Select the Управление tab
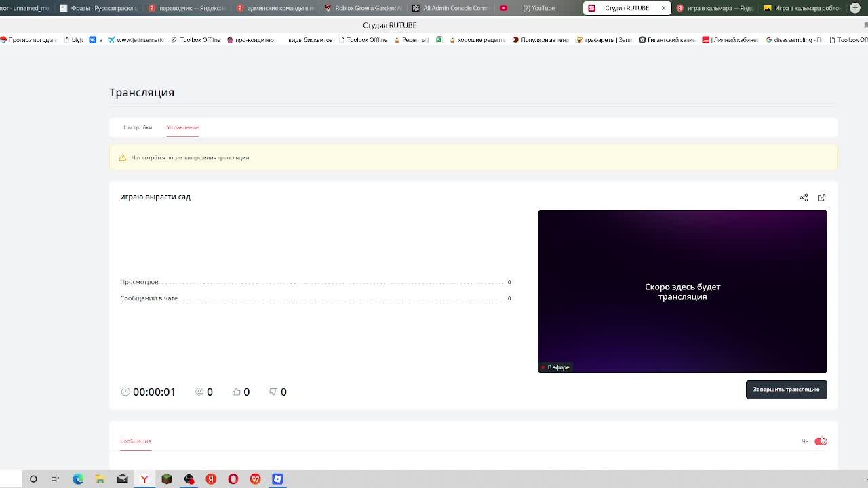The image size is (868, 488). (182, 127)
